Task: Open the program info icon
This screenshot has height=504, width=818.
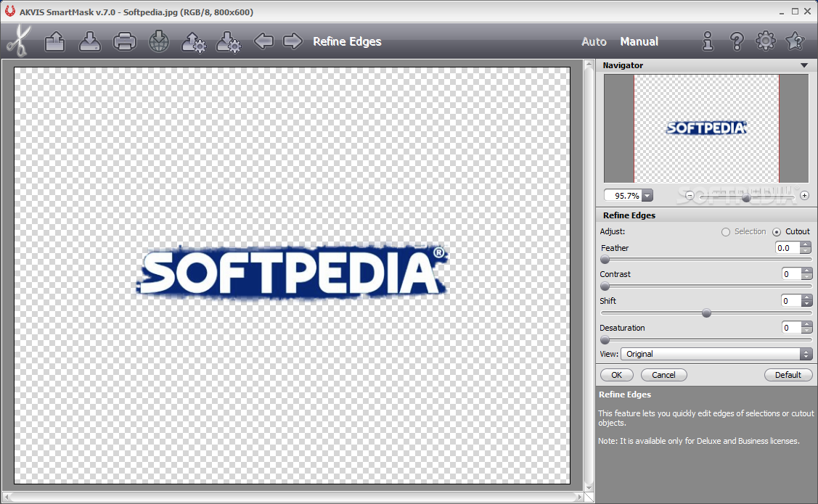Action: (708, 41)
